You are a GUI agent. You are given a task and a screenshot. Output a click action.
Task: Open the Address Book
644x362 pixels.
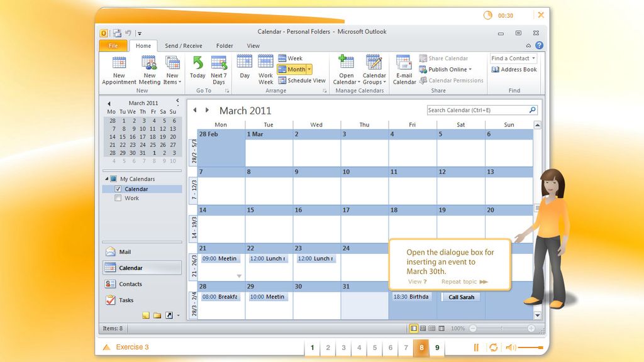pyautogui.click(x=514, y=69)
